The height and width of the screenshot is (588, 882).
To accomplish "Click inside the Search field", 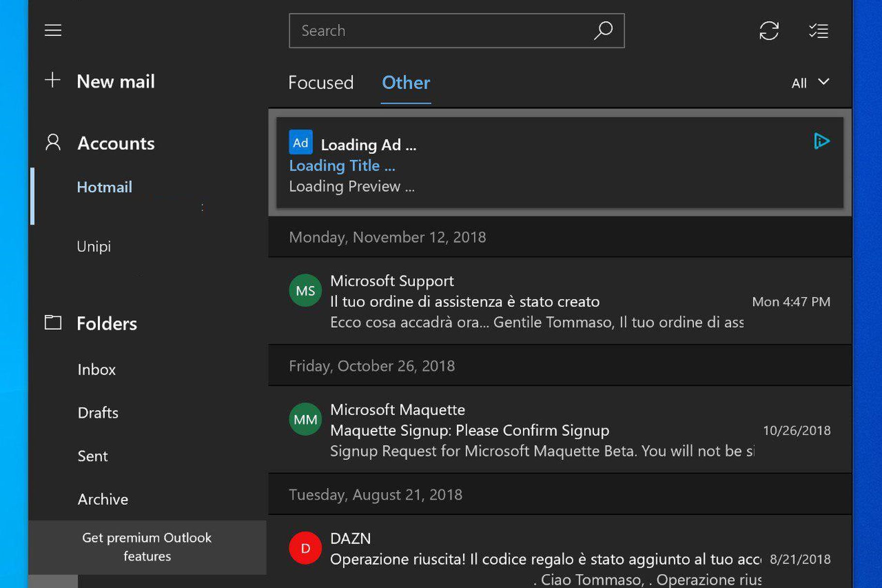I will tap(436, 30).
